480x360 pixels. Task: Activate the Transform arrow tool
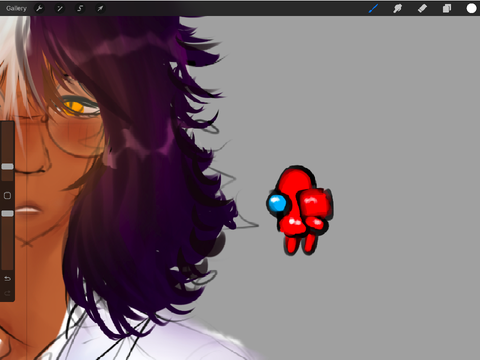(100, 8)
